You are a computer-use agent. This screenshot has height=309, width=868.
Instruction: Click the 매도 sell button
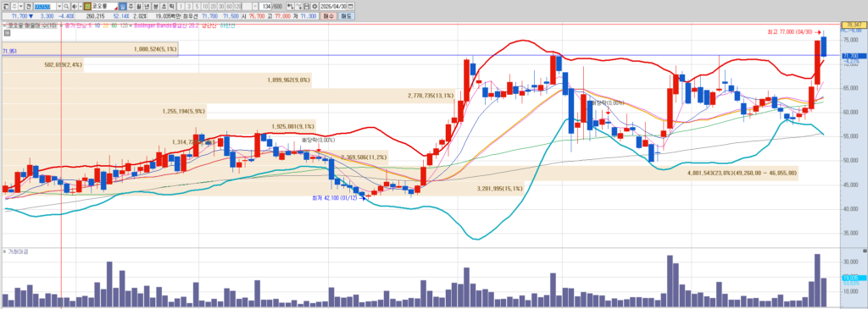347,17
